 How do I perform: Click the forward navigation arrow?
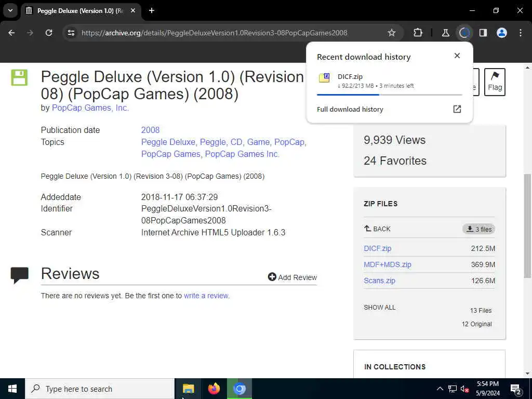coord(30,33)
